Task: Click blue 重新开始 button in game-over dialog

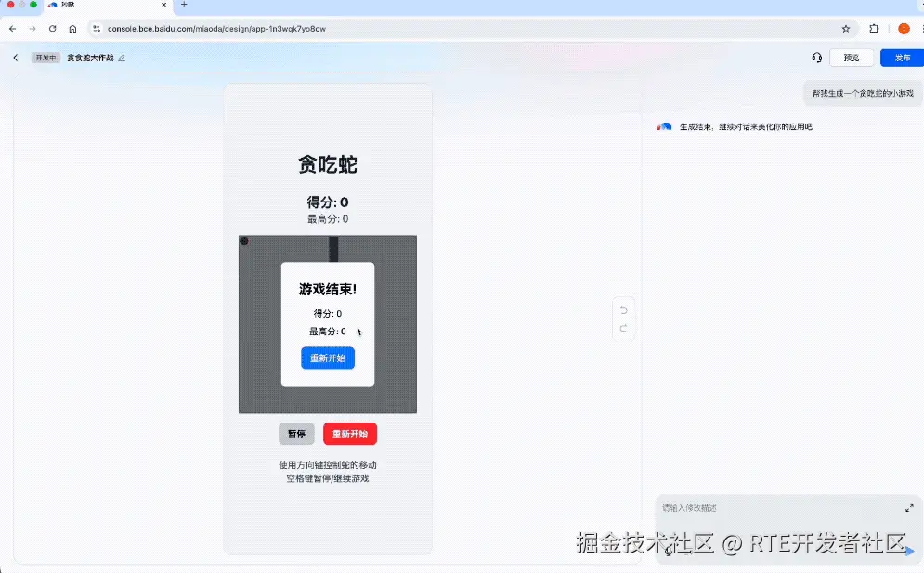Action: [x=328, y=358]
